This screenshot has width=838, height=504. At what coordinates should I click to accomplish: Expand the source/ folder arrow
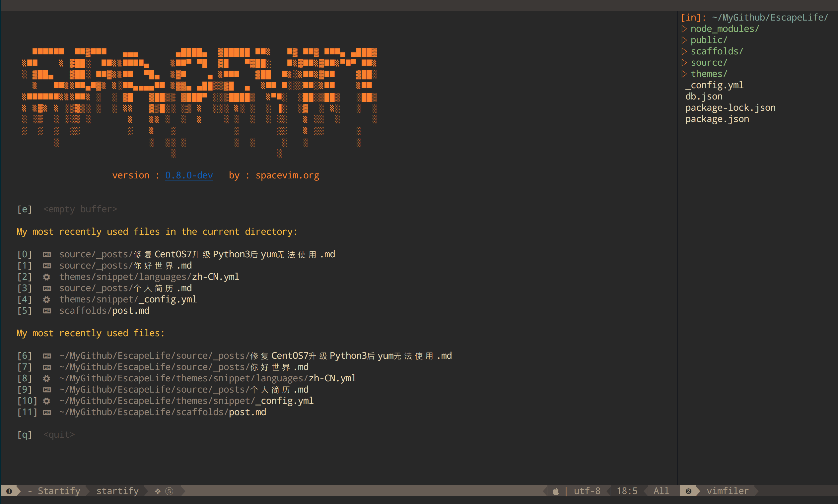tap(684, 63)
